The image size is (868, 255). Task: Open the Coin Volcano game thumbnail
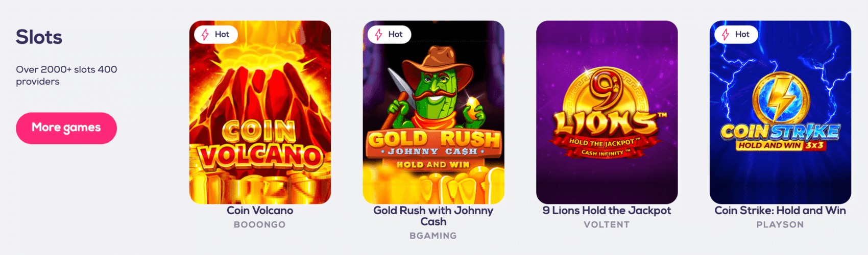pyautogui.click(x=260, y=112)
